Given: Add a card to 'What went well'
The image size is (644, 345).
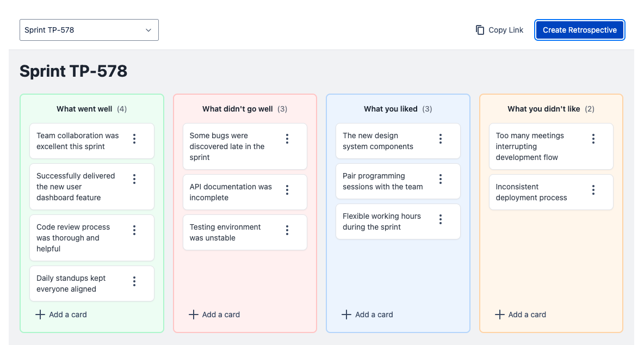Looking at the screenshot, I should 61,315.
